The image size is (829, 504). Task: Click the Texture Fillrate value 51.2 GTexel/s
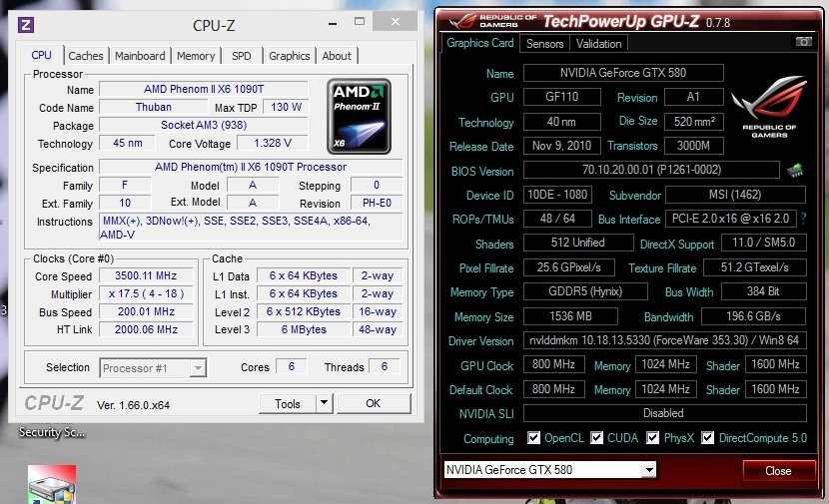tap(755, 267)
